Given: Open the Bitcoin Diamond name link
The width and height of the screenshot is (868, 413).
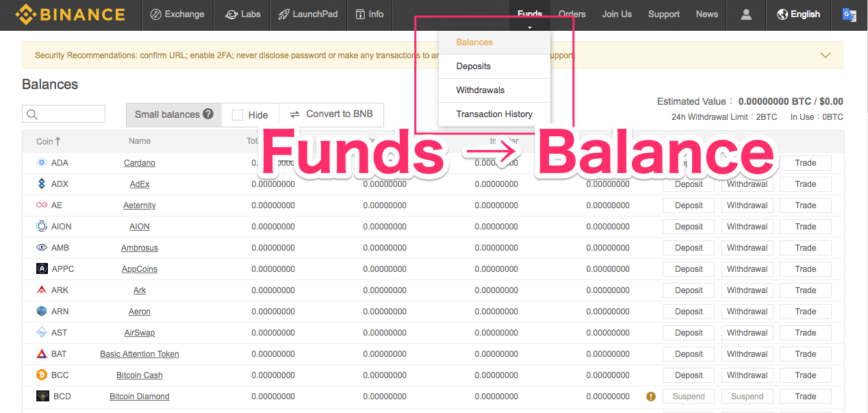Looking at the screenshot, I should (140, 397).
